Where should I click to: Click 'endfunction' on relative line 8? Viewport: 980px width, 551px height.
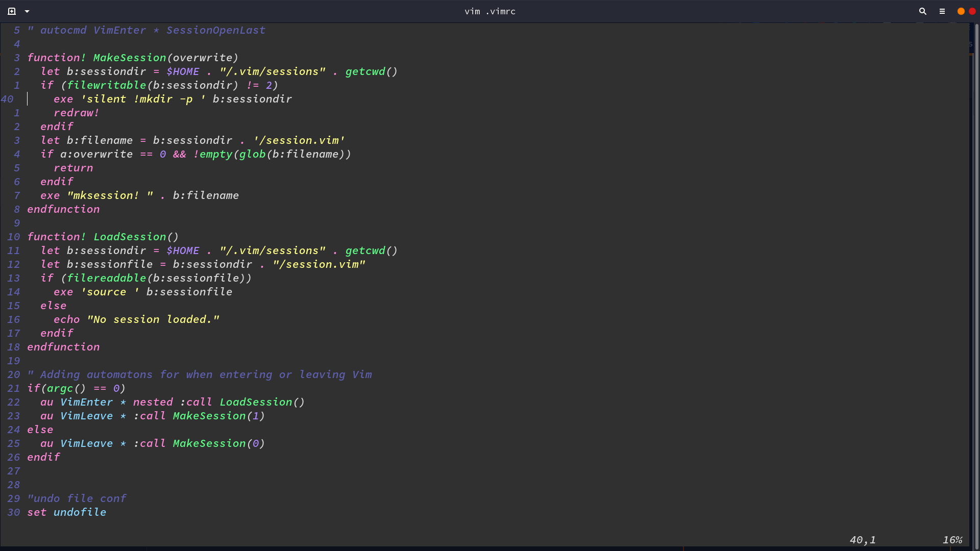[63, 209]
